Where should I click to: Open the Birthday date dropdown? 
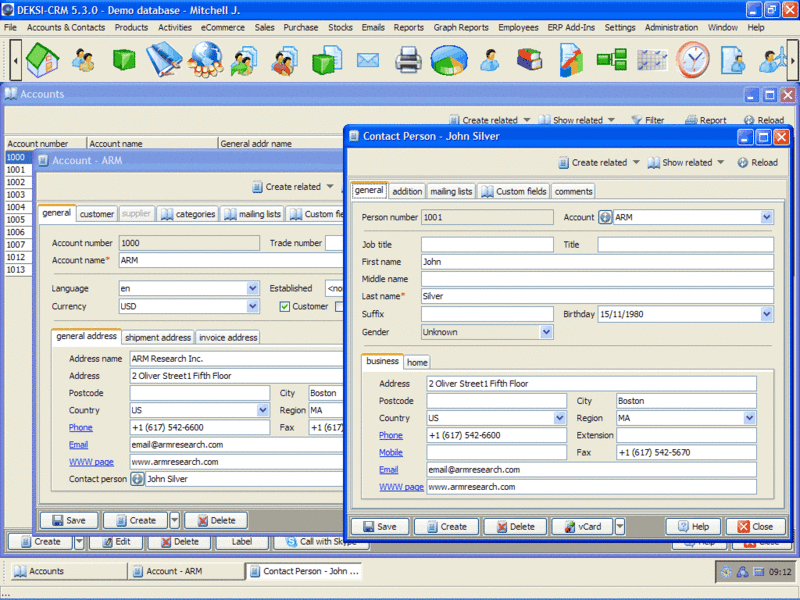(x=766, y=314)
